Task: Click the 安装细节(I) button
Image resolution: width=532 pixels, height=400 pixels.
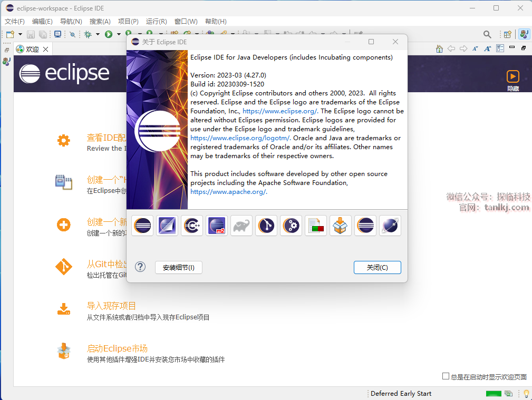Action: 179,268
